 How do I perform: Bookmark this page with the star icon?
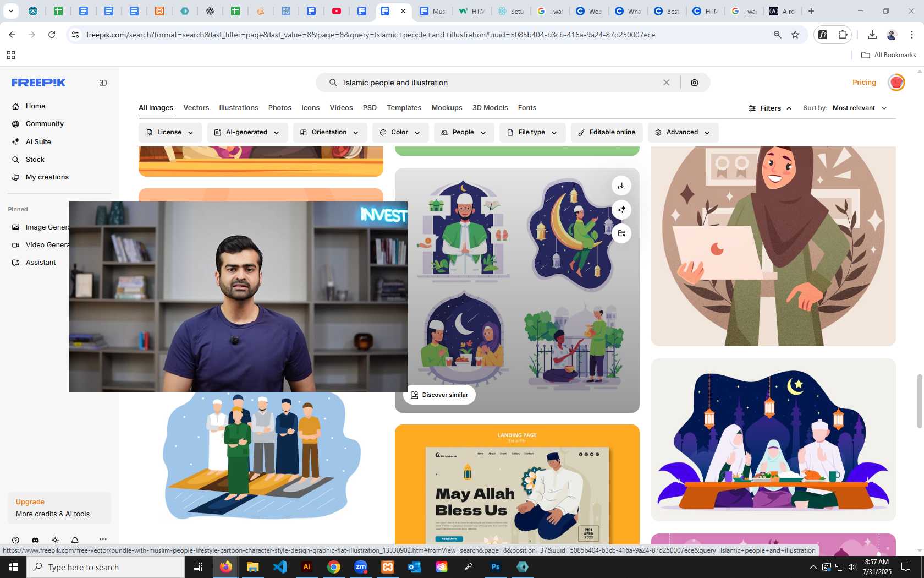tap(795, 35)
